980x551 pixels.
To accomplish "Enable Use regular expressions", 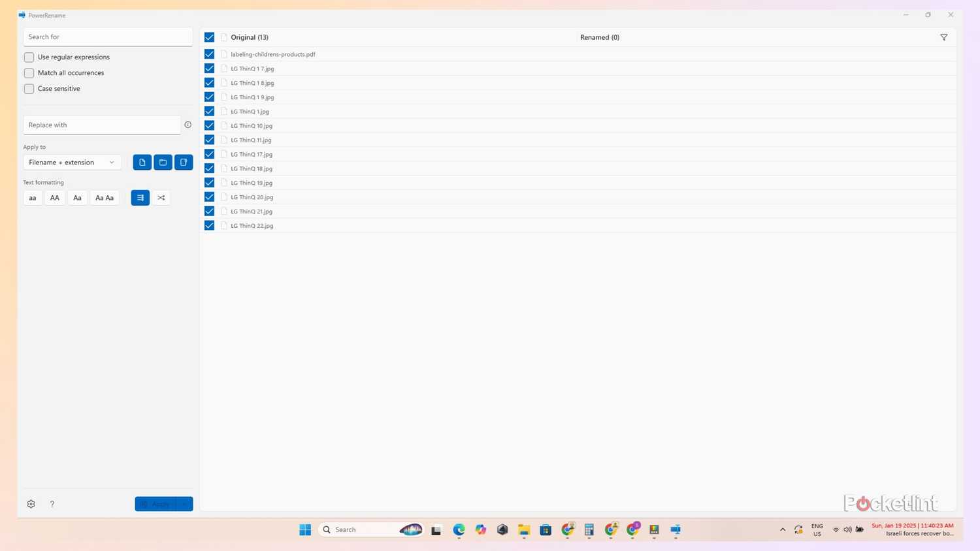I will tap(29, 57).
